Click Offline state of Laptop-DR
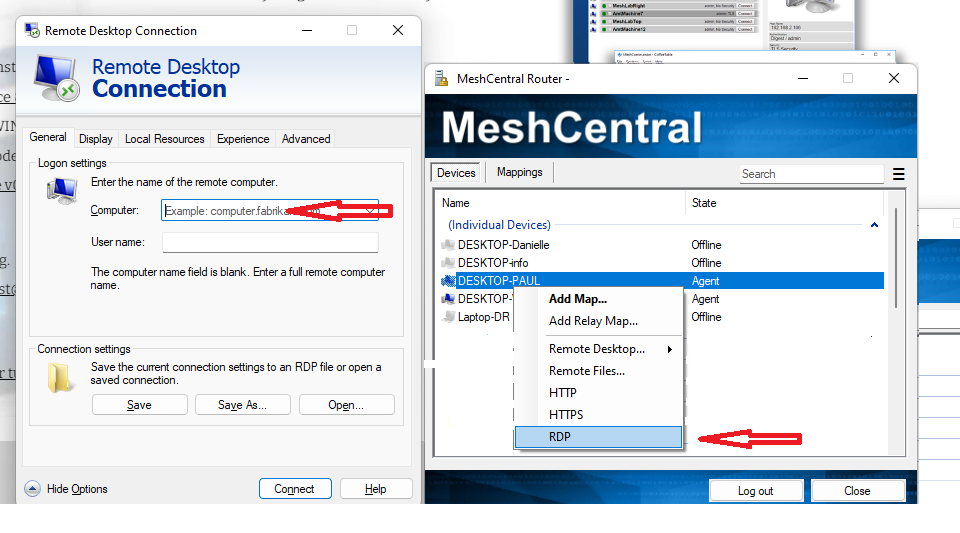The width and height of the screenshot is (960, 533). tap(707, 317)
